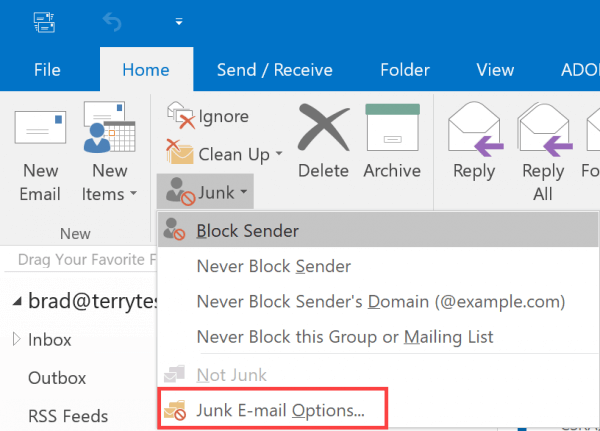Click the New Email envelope icon
The height and width of the screenshot is (431, 600).
40,127
